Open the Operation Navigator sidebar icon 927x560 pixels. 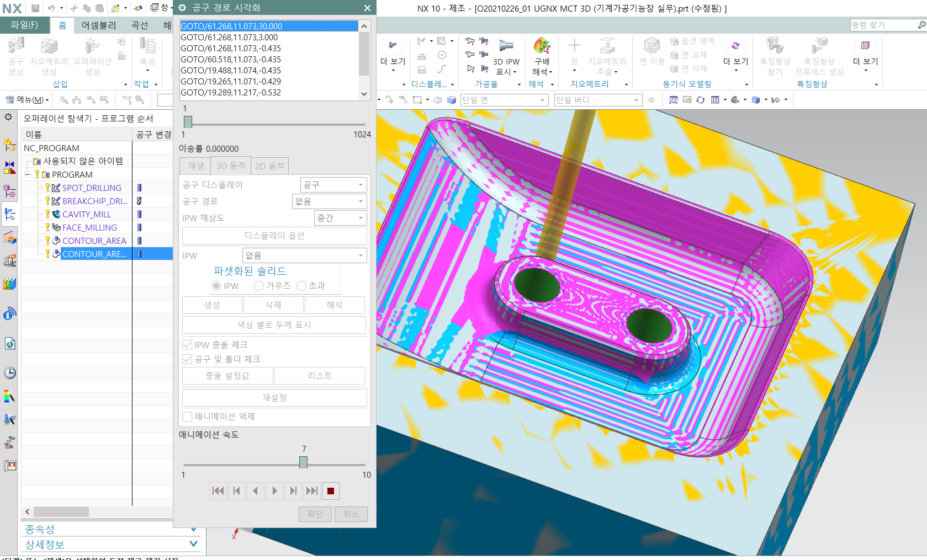click(x=10, y=214)
